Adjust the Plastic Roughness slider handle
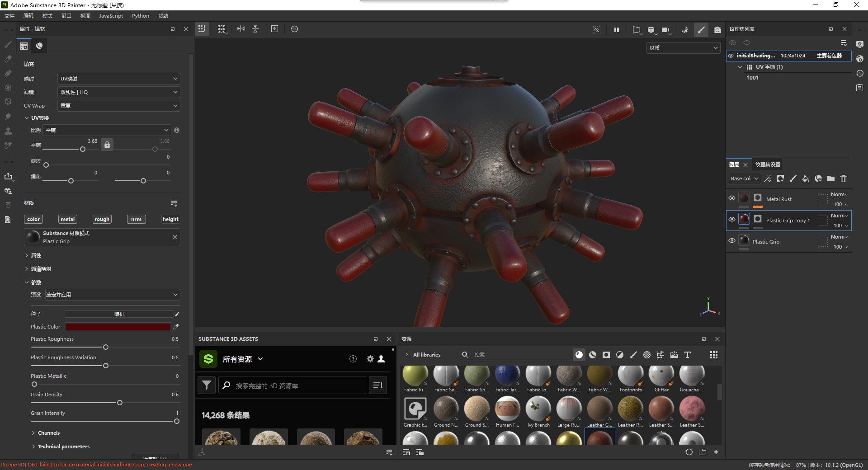 [106, 347]
